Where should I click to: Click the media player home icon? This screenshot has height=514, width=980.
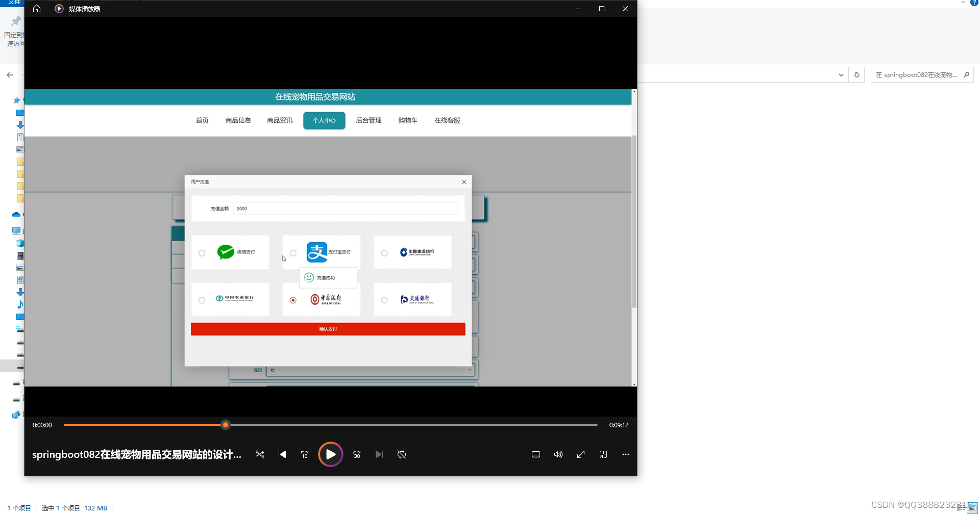coord(37,9)
